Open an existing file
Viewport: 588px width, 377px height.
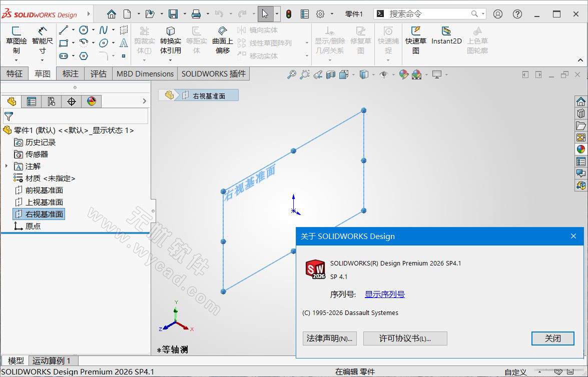pyautogui.click(x=150, y=14)
